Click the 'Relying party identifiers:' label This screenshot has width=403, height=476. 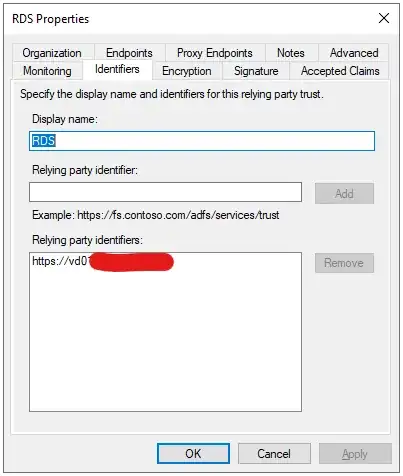click(87, 240)
